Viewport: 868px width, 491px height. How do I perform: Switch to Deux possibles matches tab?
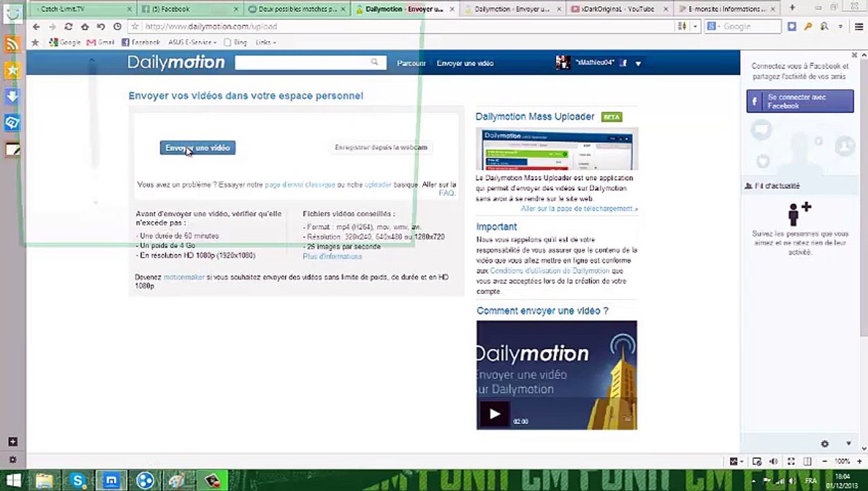[x=297, y=9]
